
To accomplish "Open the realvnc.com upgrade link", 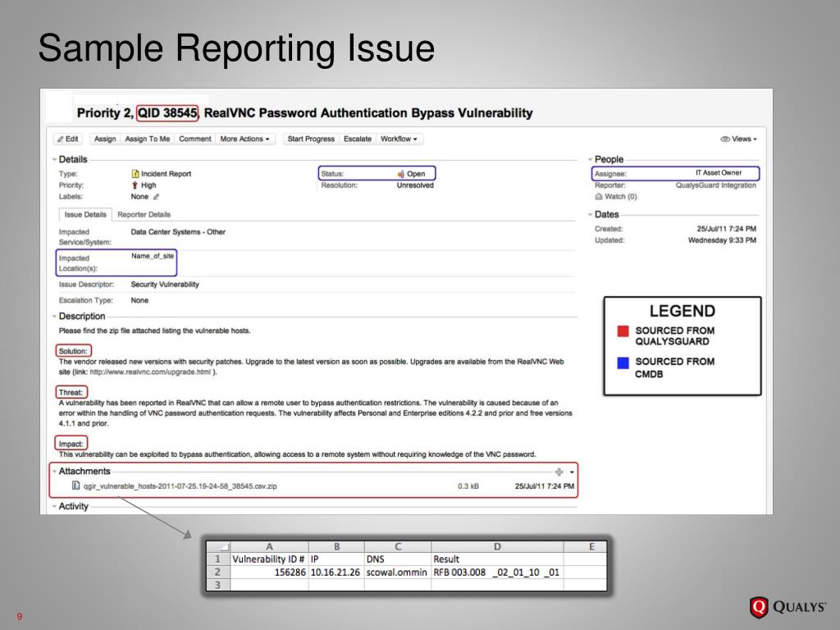I will click(x=150, y=372).
